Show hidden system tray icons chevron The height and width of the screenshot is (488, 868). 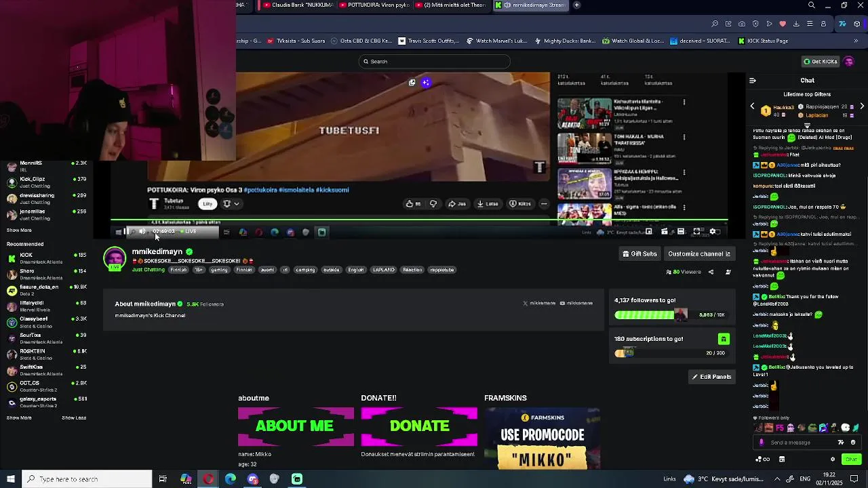tap(778, 479)
